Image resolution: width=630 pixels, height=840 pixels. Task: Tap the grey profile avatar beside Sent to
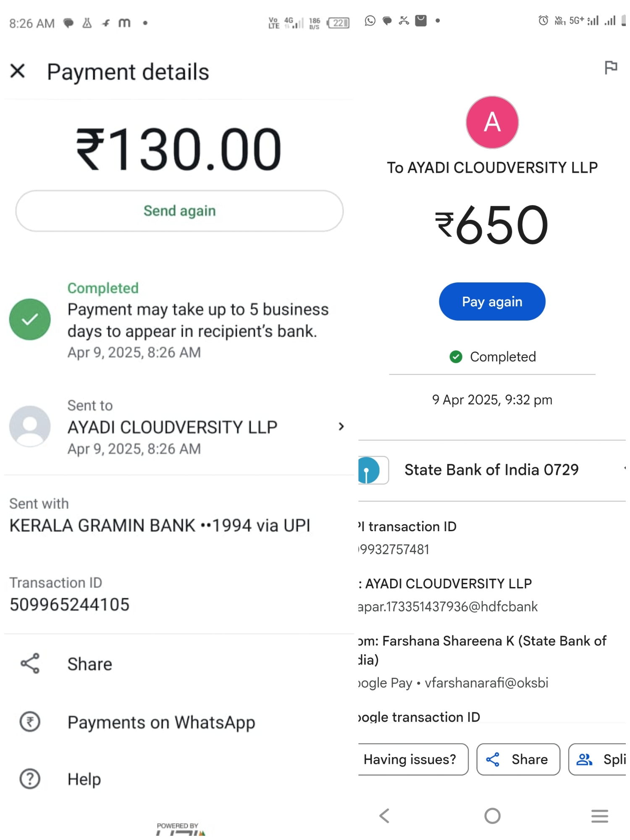30,426
